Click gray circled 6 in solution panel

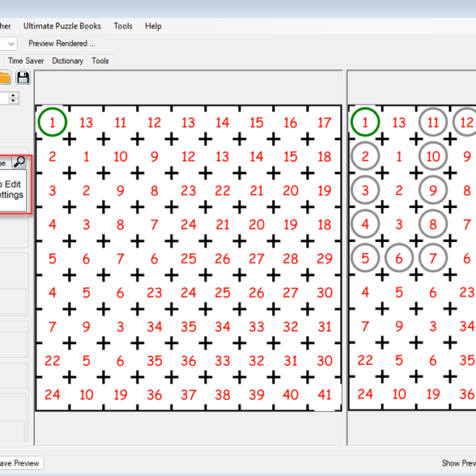tap(400, 258)
